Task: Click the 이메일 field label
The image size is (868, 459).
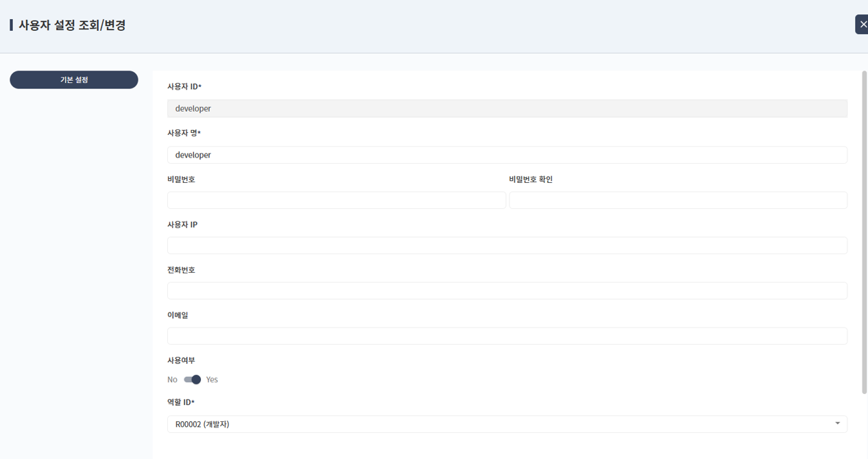Action: [x=178, y=315]
